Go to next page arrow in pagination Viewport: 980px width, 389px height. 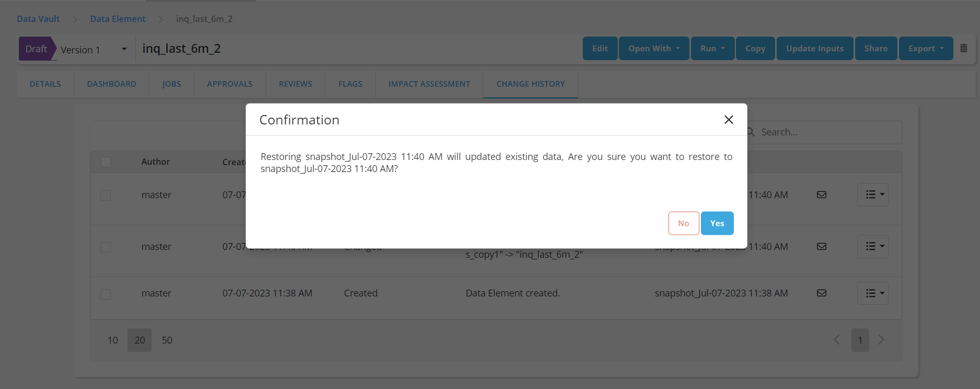click(x=881, y=340)
